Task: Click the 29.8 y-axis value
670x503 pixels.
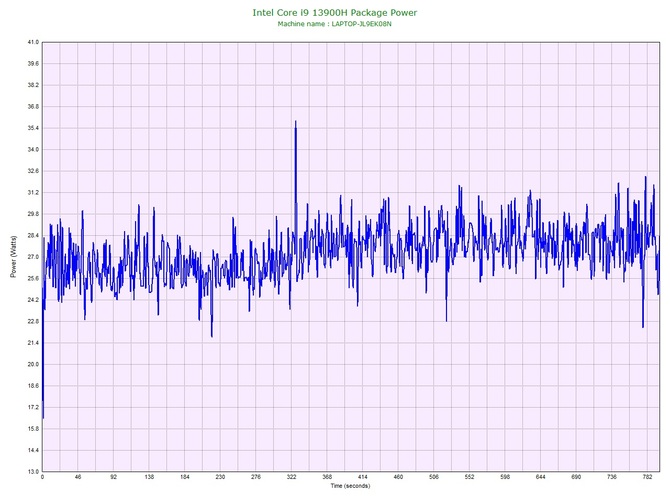Action: pyautogui.click(x=33, y=214)
